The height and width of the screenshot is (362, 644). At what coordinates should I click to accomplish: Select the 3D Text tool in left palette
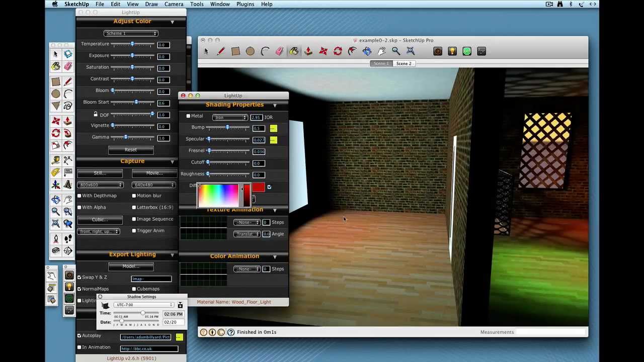[68, 185]
